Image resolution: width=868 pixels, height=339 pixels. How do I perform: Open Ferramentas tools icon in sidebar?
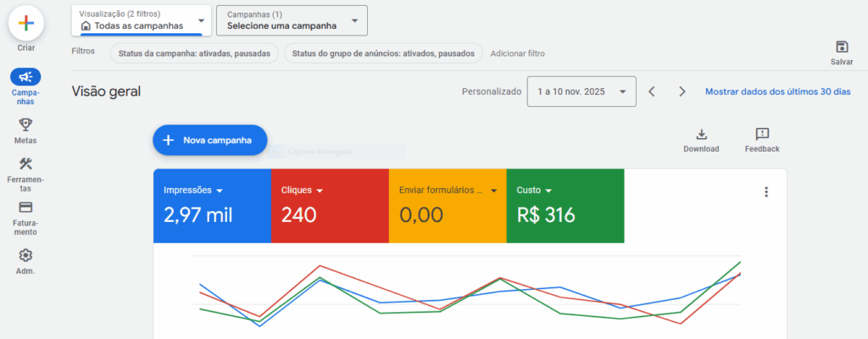click(25, 164)
